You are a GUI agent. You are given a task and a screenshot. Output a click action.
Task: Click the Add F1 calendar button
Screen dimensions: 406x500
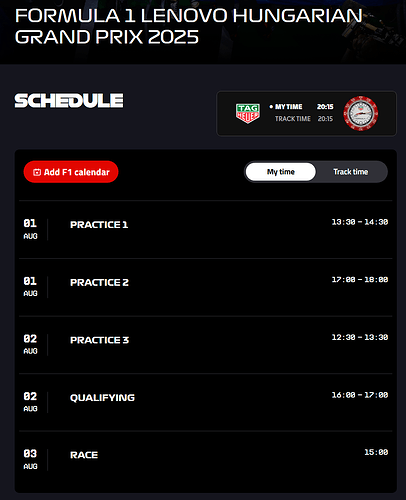point(71,172)
